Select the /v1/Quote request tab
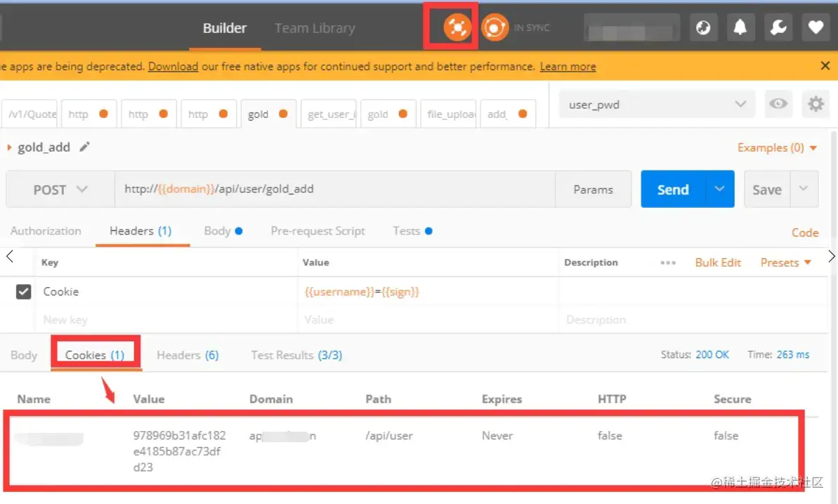This screenshot has width=838, height=504. click(x=30, y=114)
